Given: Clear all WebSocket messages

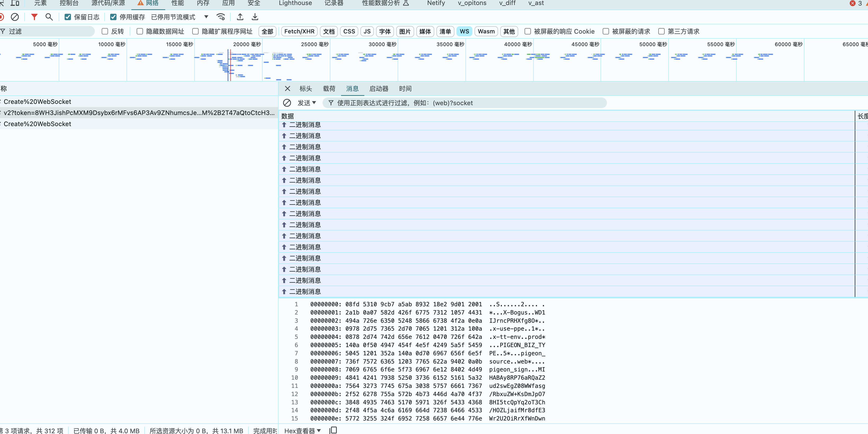Looking at the screenshot, I should (x=287, y=103).
